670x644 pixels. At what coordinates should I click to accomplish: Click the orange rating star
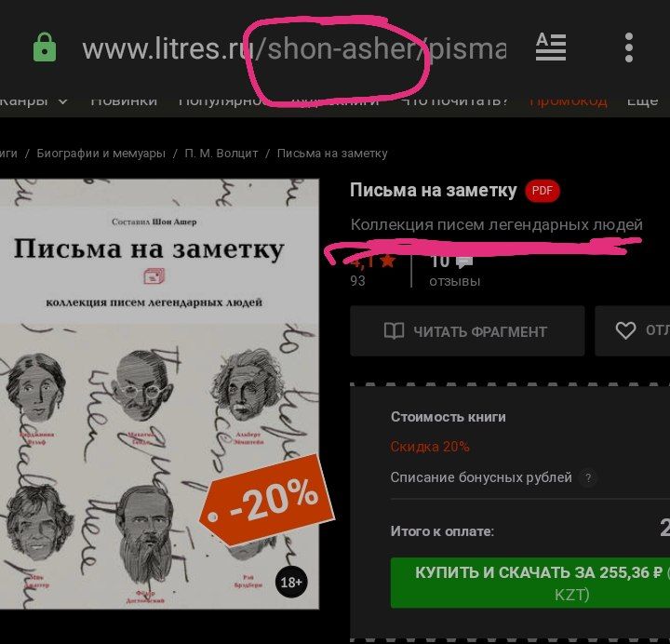[387, 261]
